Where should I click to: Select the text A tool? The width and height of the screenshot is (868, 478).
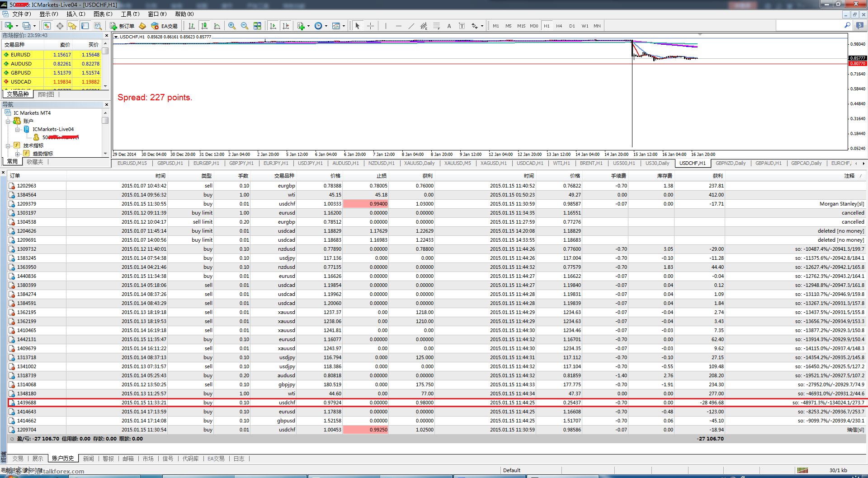[449, 26]
